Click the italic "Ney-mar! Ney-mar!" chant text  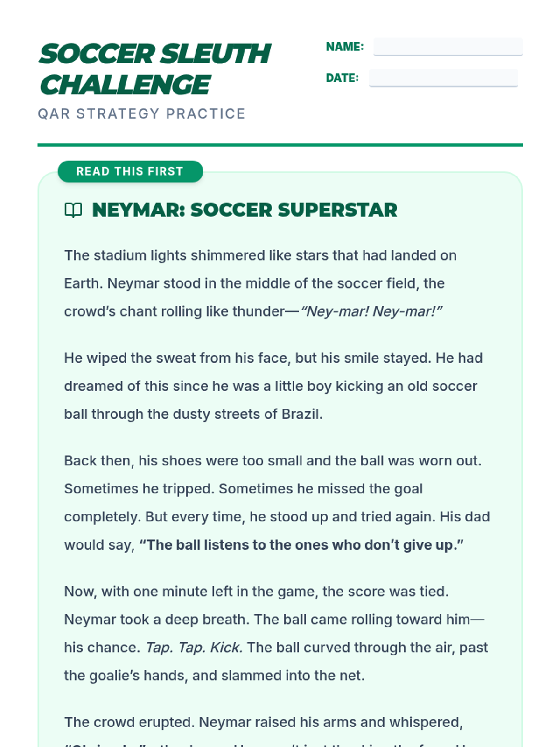371,311
